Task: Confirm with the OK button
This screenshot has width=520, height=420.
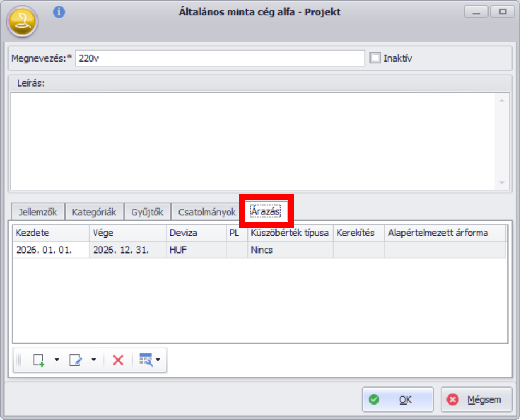Action: (397, 399)
